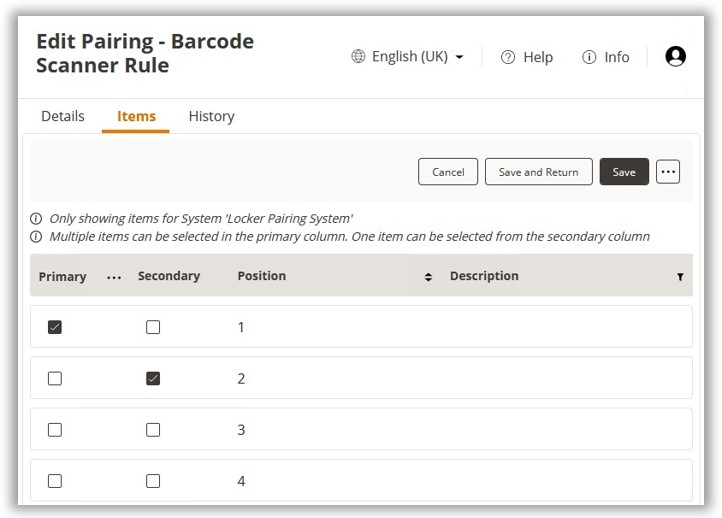Sort by Position column arrows

[428, 277]
